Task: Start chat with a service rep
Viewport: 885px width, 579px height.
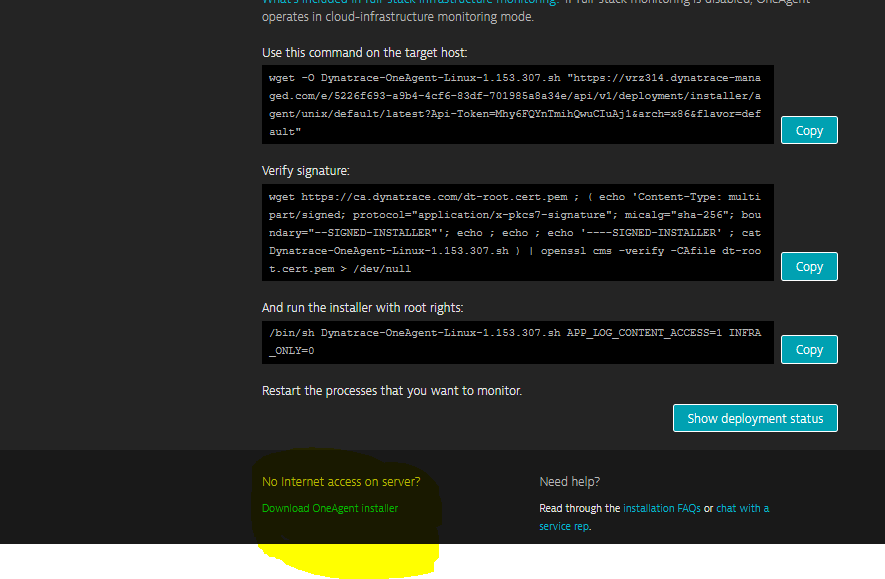Action: pos(742,508)
